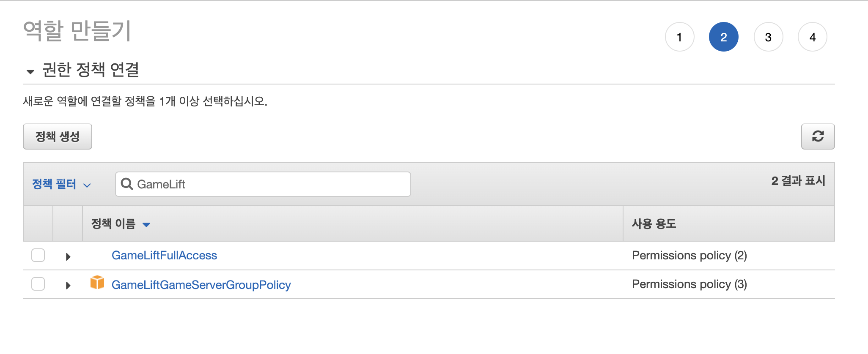Open the GameLiftFullAccess policy link
The image size is (868, 354).
point(164,255)
